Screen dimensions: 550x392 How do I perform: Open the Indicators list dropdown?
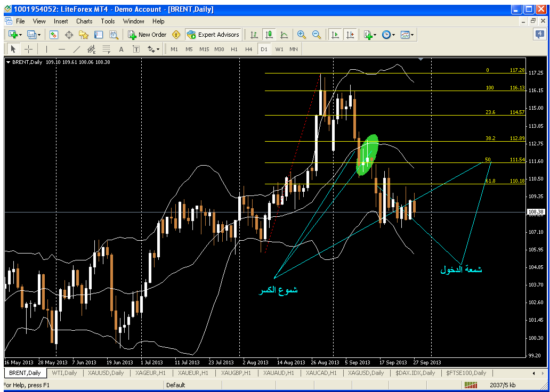click(375, 35)
